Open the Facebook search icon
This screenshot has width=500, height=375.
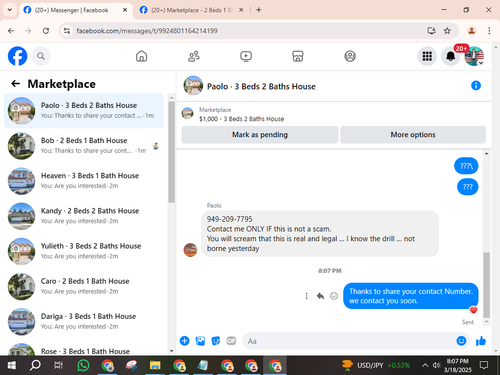coord(41,56)
